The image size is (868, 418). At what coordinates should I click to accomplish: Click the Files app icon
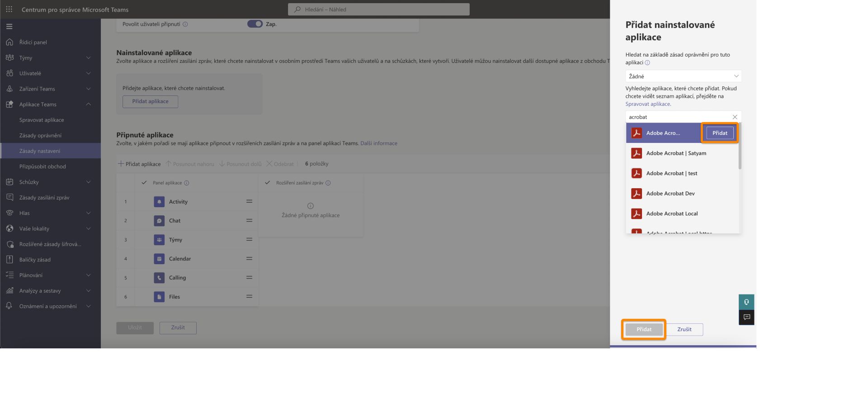tap(159, 297)
